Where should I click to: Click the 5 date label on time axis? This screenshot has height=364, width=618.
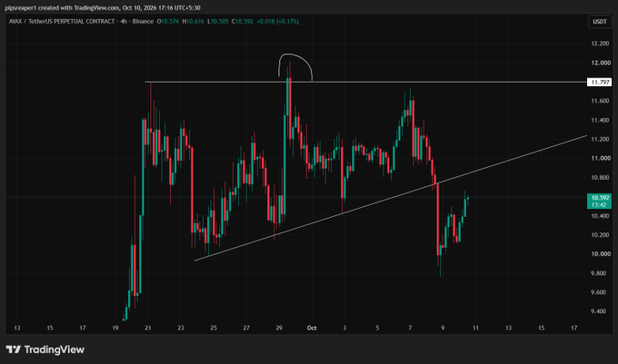point(377,328)
